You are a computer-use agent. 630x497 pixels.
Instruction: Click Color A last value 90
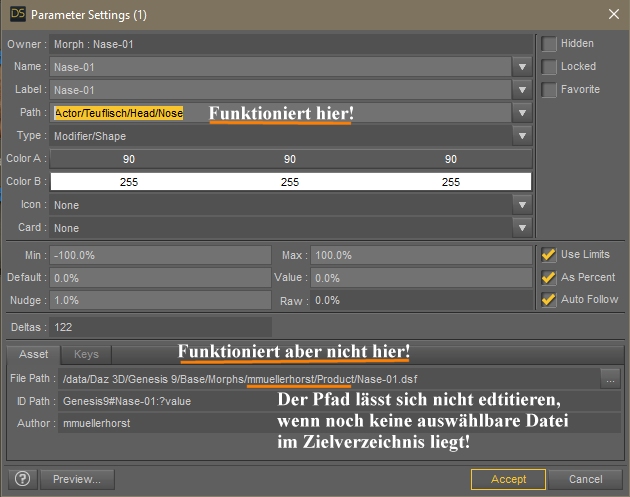(451, 159)
